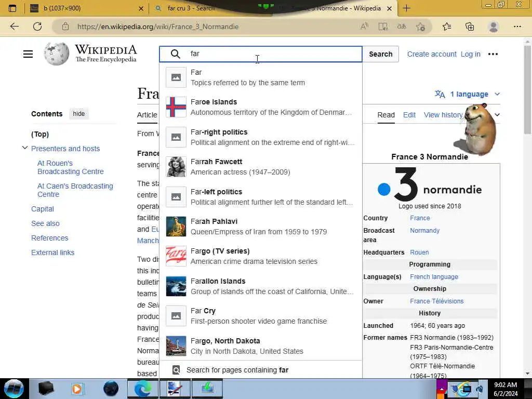Viewport: 532px width, 399px height.
Task: Show hidden system tray icons
Action: click(442, 389)
